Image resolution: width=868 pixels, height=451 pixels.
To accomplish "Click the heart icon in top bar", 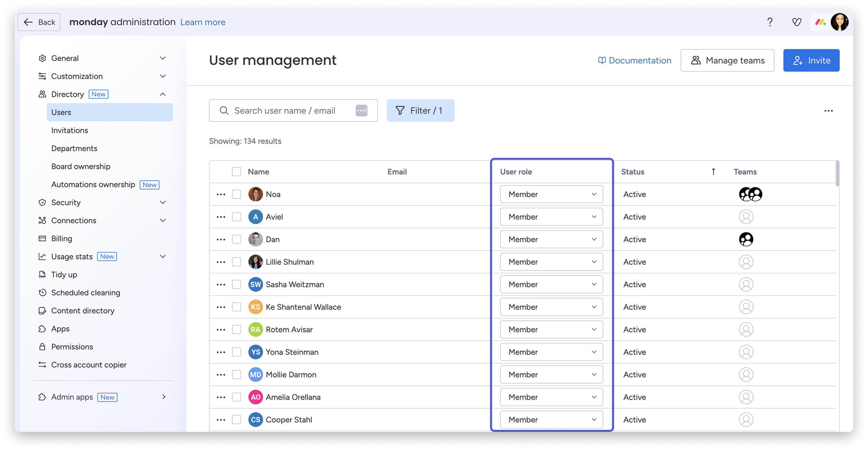I will [797, 22].
